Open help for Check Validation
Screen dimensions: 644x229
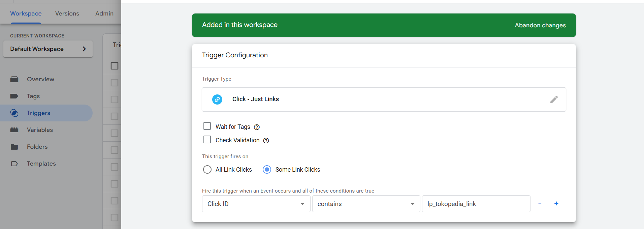click(x=266, y=141)
